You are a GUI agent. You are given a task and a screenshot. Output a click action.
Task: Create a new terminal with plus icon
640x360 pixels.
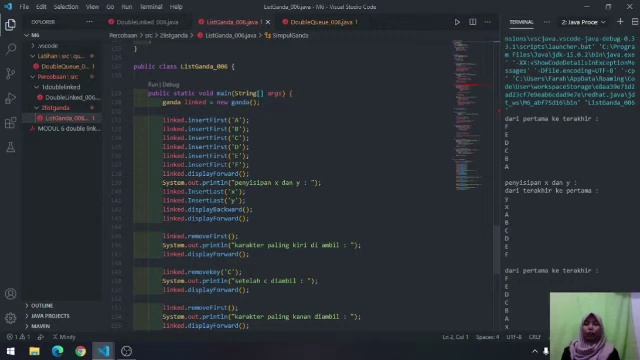(x=620, y=22)
